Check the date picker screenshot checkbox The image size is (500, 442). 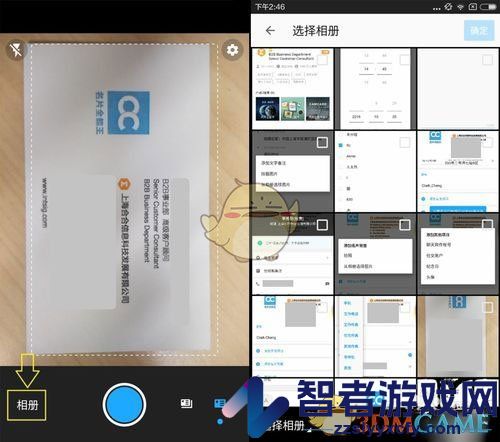click(x=404, y=60)
